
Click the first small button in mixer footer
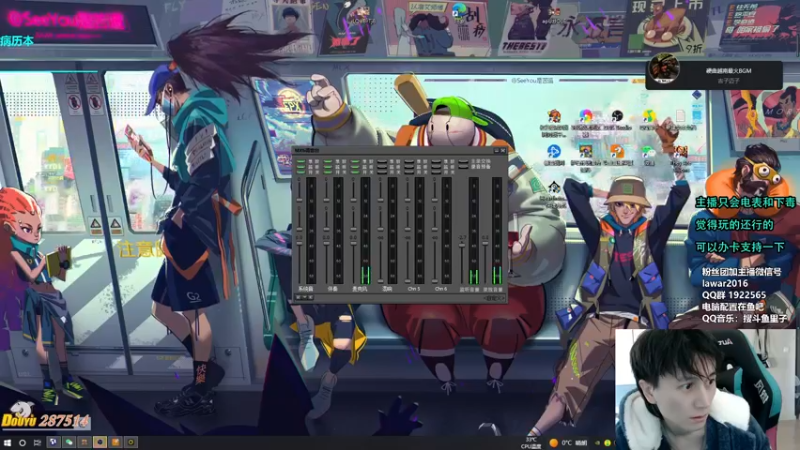(298, 297)
